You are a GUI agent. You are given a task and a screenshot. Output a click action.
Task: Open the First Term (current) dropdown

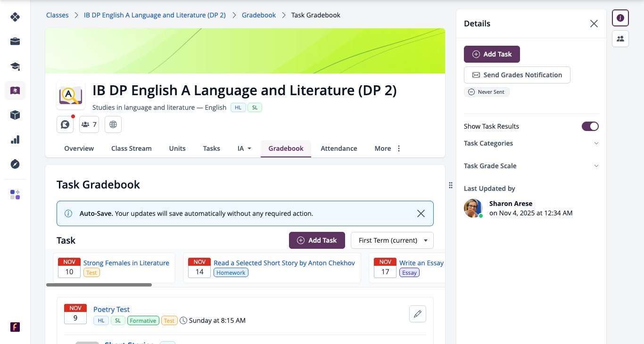[392, 240]
